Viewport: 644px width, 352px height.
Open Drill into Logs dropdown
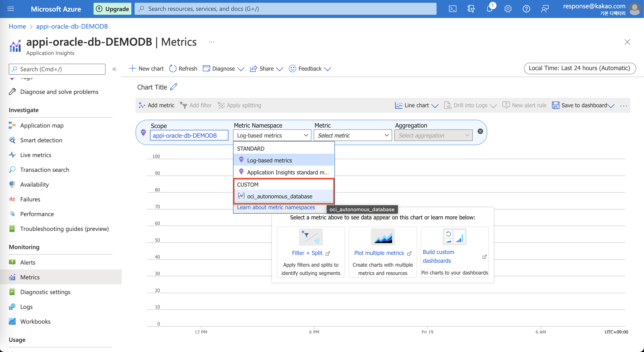(x=470, y=105)
